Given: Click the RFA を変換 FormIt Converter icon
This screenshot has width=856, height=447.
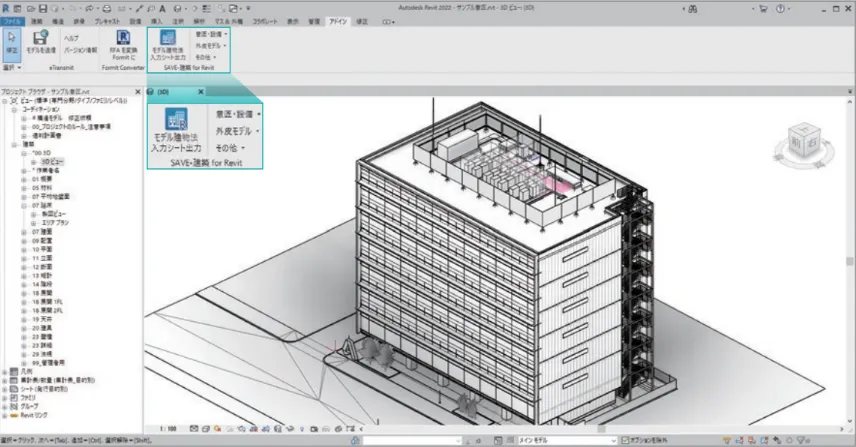Looking at the screenshot, I should 124,37.
